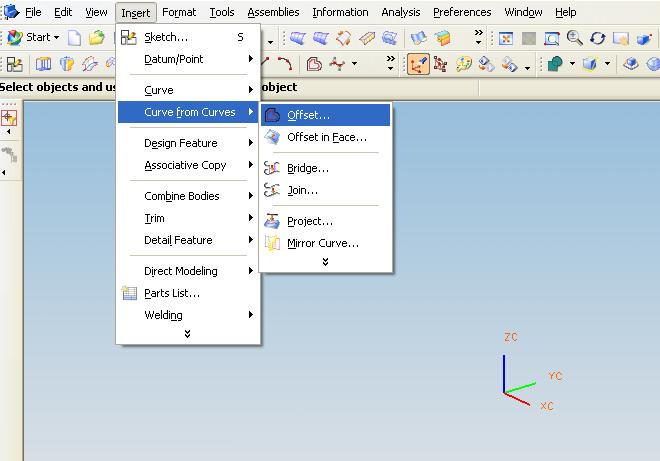Screen dimensions: 660x461
Task: Choose Parts List... from Insert menu
Action: 188,293
